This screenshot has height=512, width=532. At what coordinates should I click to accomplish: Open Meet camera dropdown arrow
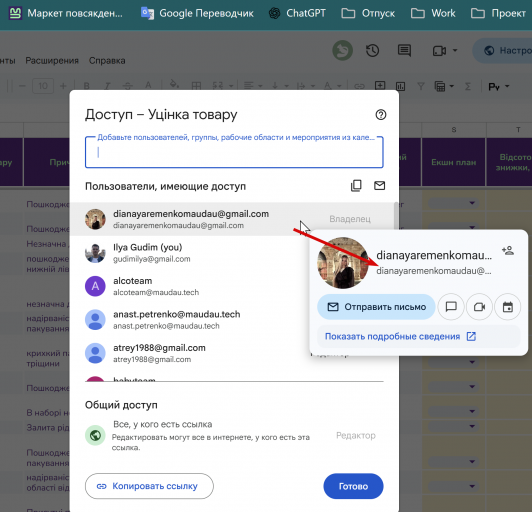tap(455, 51)
